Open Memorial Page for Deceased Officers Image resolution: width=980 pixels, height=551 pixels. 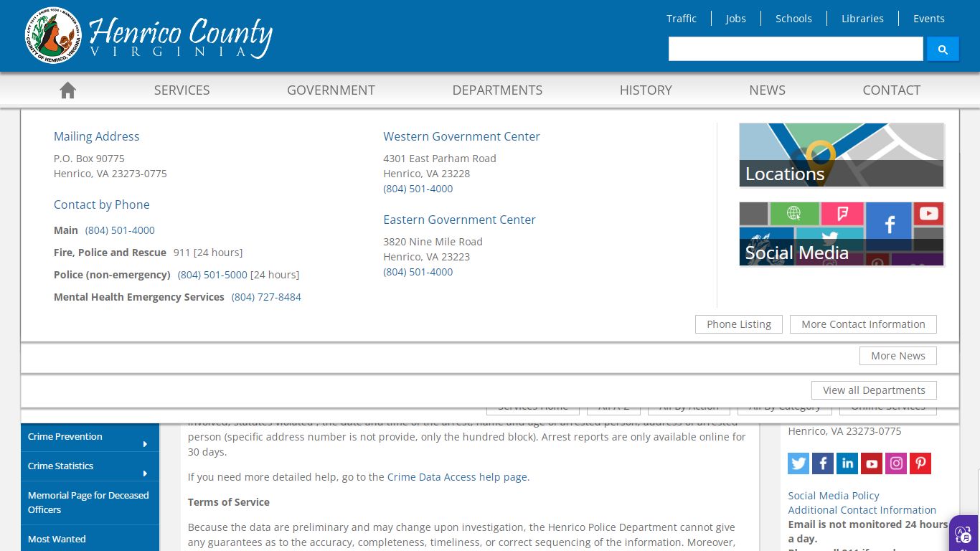(90, 502)
